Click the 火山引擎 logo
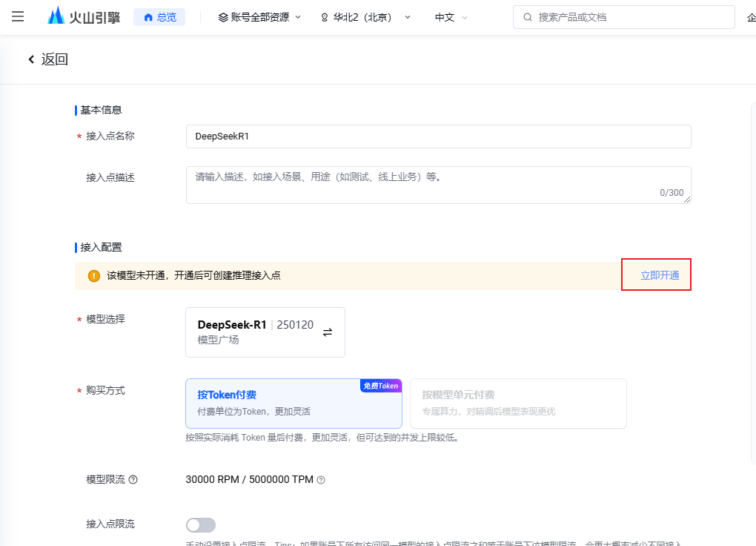 [82, 16]
